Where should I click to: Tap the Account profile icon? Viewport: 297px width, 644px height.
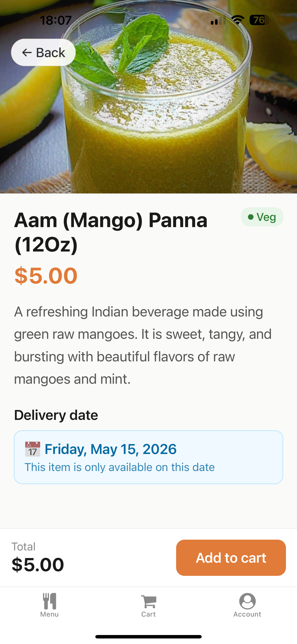coord(247,601)
